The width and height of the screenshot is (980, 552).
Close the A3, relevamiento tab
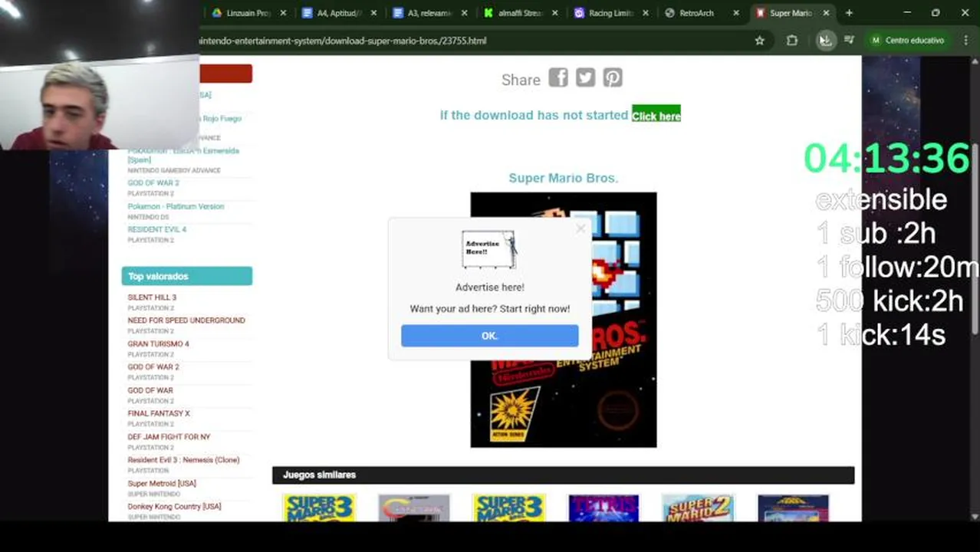[x=464, y=13]
